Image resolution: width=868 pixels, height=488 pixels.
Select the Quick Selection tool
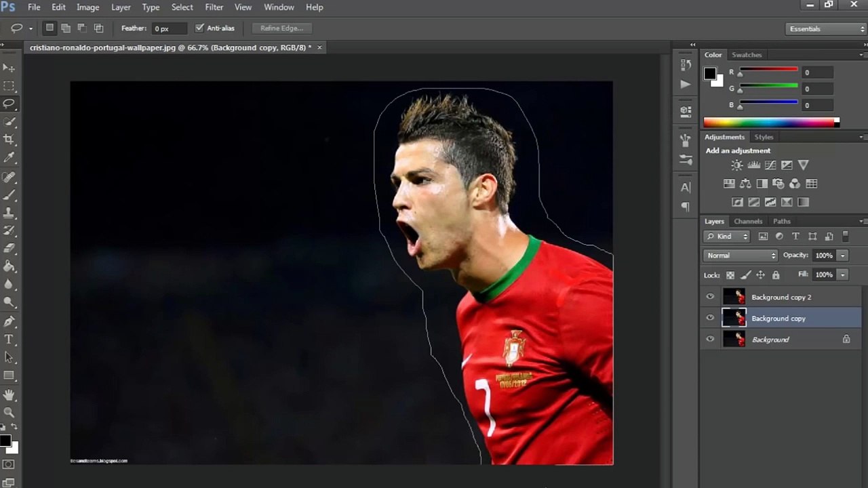click(x=9, y=121)
